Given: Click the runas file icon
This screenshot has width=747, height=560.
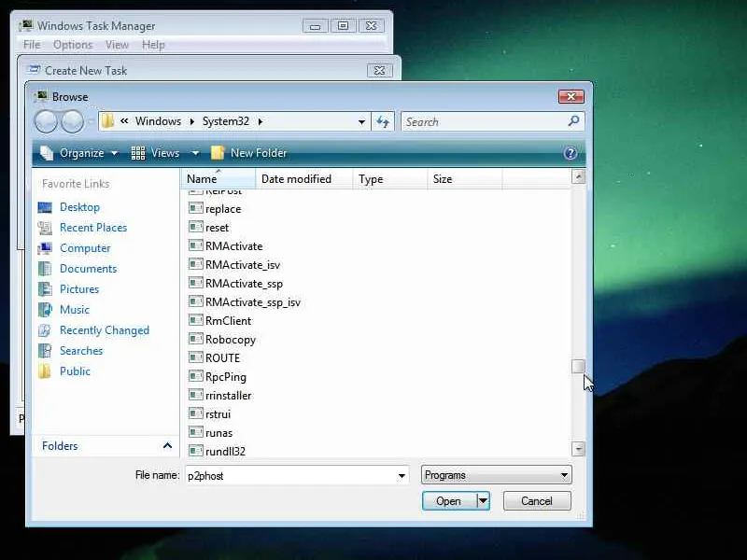Looking at the screenshot, I should (195, 432).
